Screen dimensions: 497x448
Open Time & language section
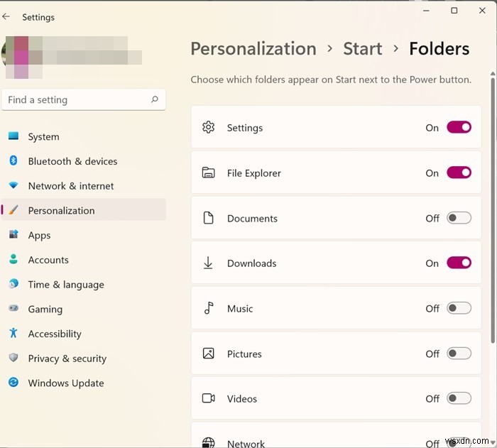coord(66,285)
